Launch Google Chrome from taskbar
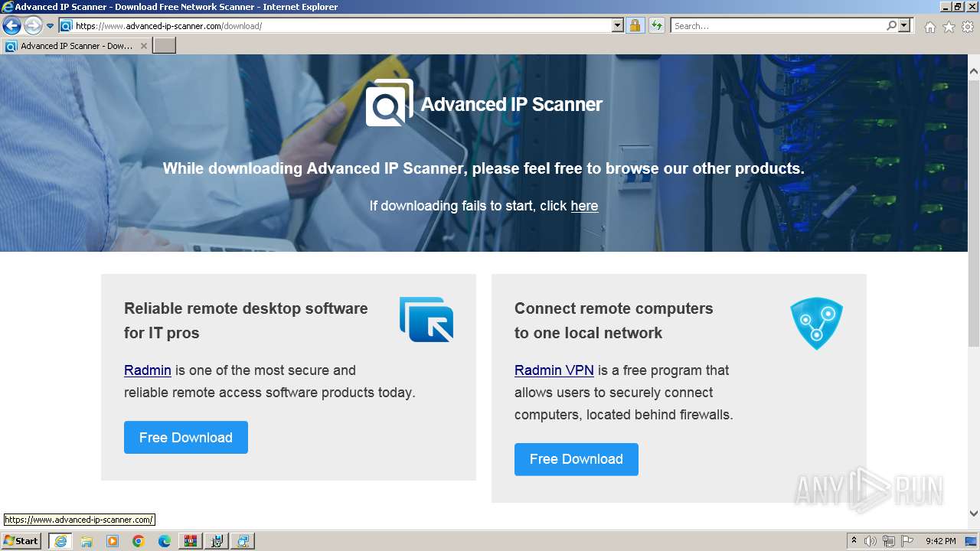980x551 pixels. click(139, 541)
